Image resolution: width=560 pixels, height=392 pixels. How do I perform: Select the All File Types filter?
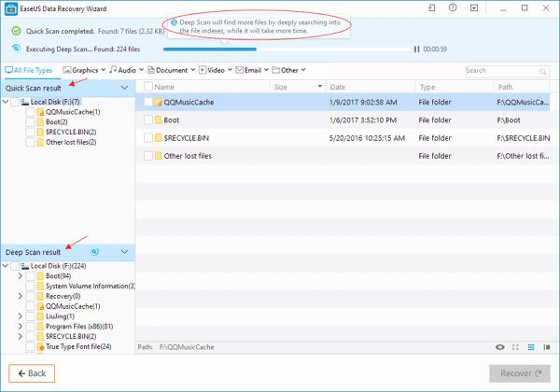pyautogui.click(x=30, y=70)
